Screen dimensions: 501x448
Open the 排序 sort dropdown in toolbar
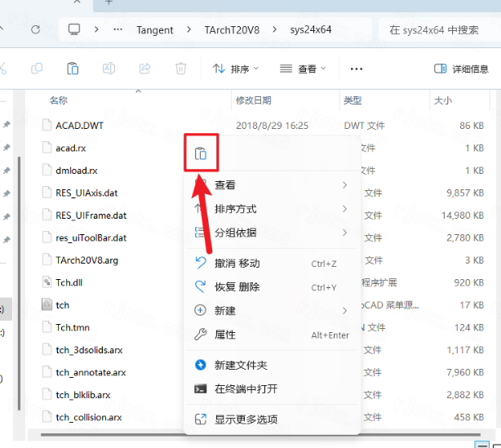coord(236,69)
